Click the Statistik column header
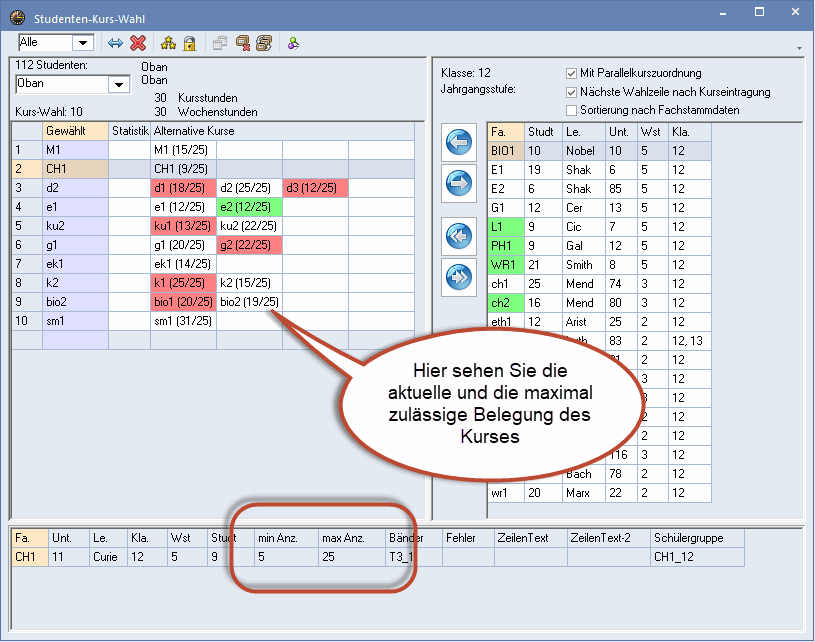The image size is (815, 642). coord(129,131)
